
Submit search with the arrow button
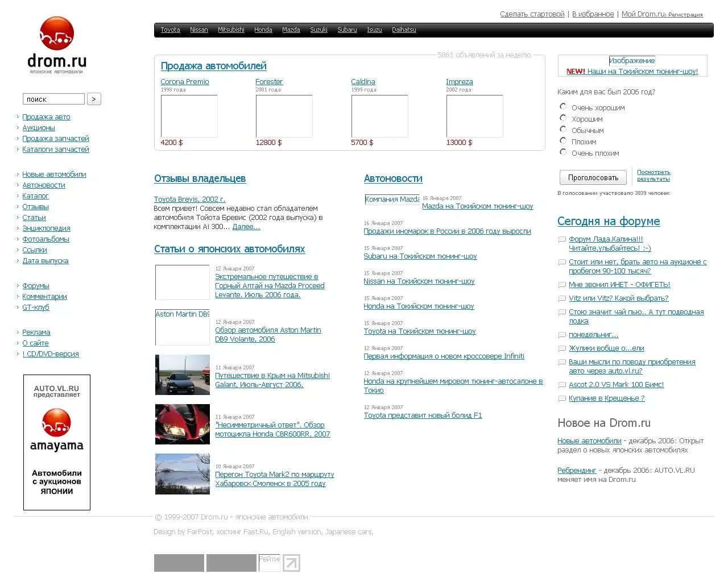coord(94,99)
